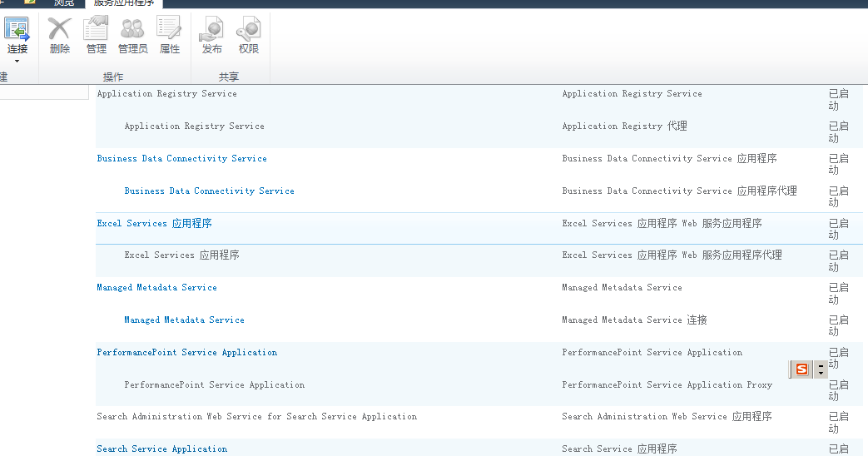Image resolution: width=868 pixels, height=456 pixels.
Task: Click 已启动 status of Managed Metadata Service 连接 row
Action: tap(838, 325)
